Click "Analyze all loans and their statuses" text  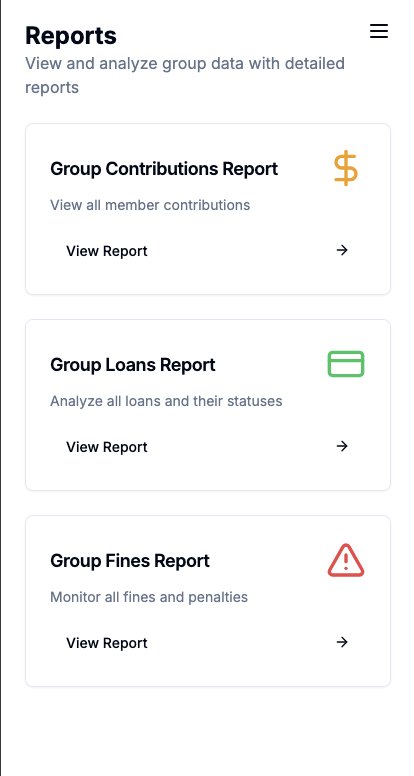coord(166,401)
